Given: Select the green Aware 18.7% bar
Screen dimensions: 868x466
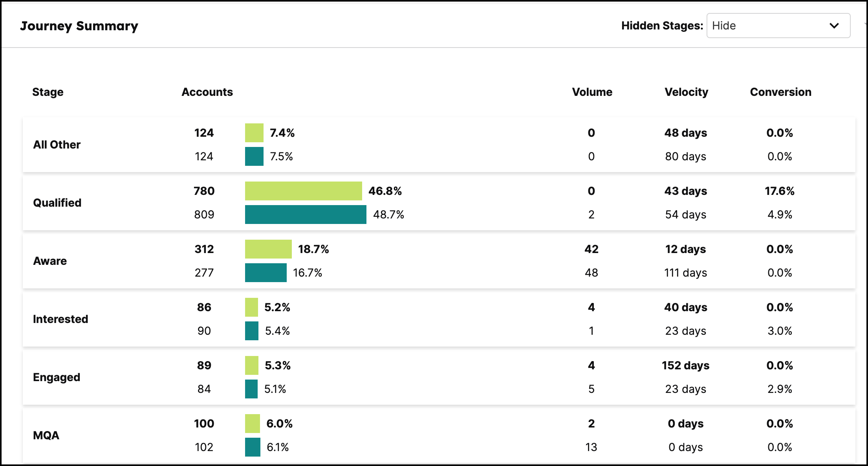Looking at the screenshot, I should (x=268, y=249).
